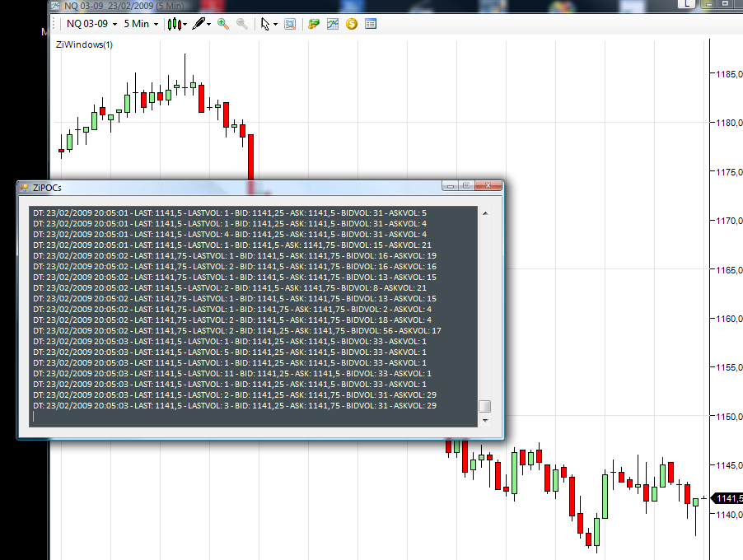Screen dimensions: 743x560
Task: Click the ZiPOCs window title icon
Action: coord(24,188)
